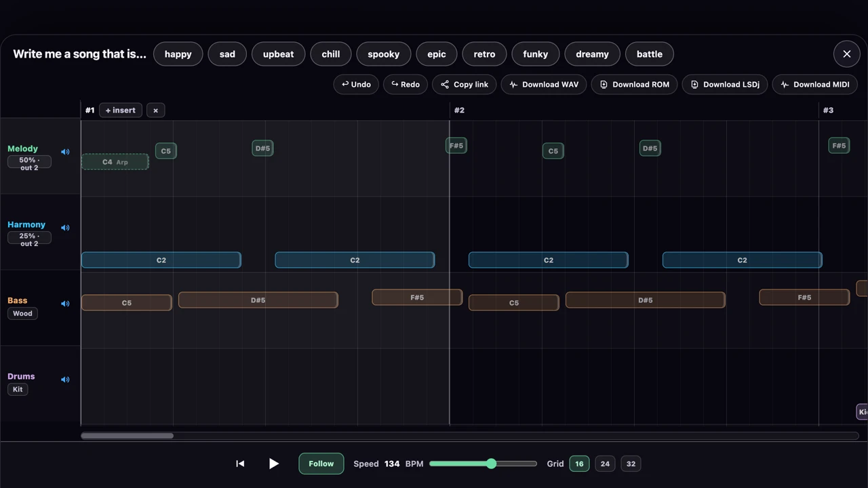This screenshot has height=488, width=868.
Task: Select the first C2 harmony note
Action: point(161,260)
